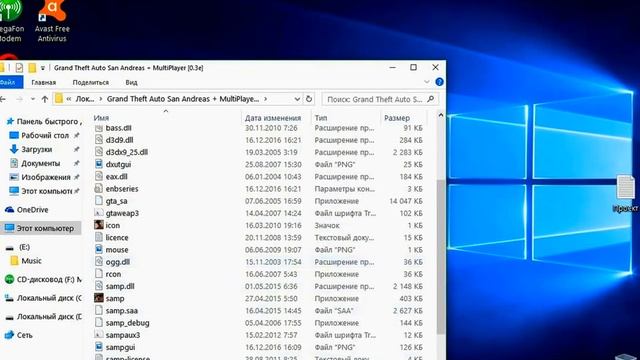Screen dimensions: 640x360
Task: Click the scroll up arrow of file list
Action: click(x=441, y=116)
